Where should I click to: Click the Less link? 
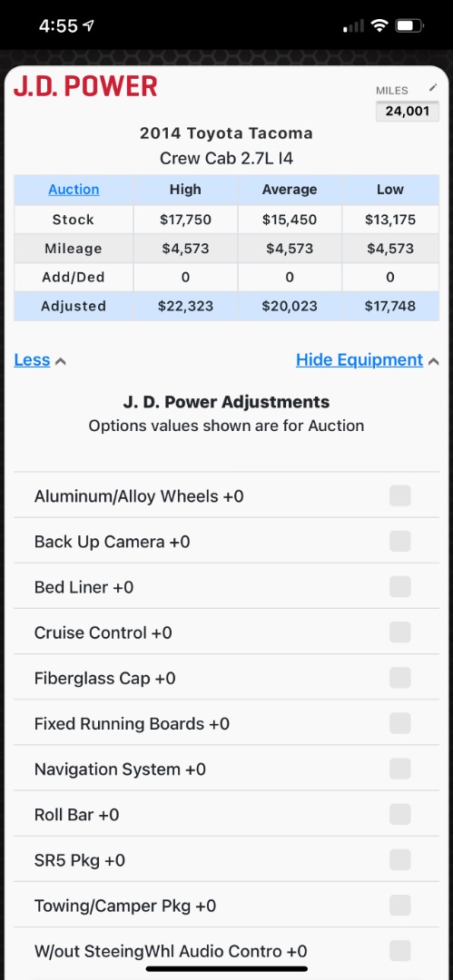coord(32,360)
